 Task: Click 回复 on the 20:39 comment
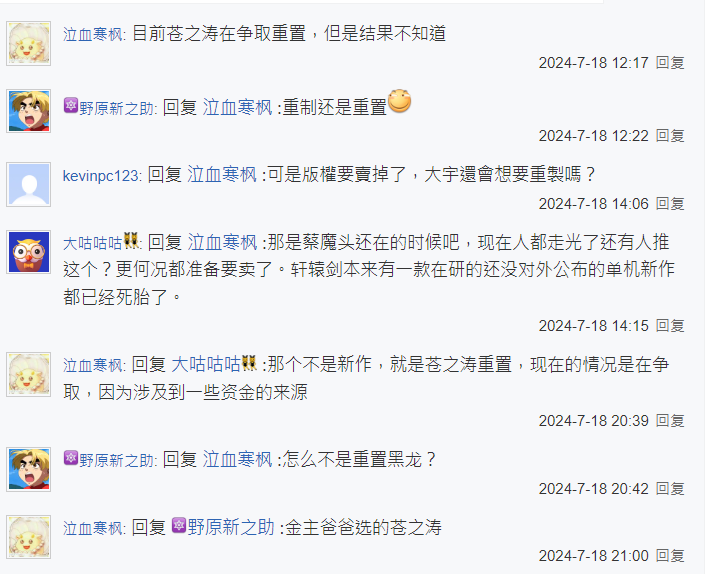point(670,421)
